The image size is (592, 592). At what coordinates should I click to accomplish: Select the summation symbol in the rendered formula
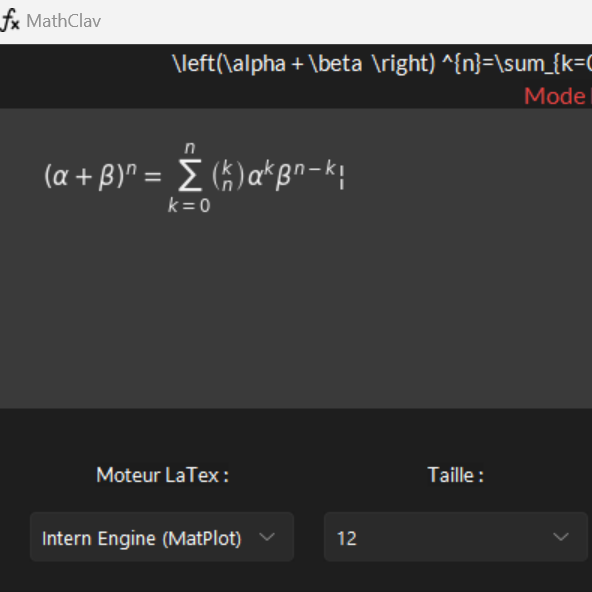coord(190,176)
